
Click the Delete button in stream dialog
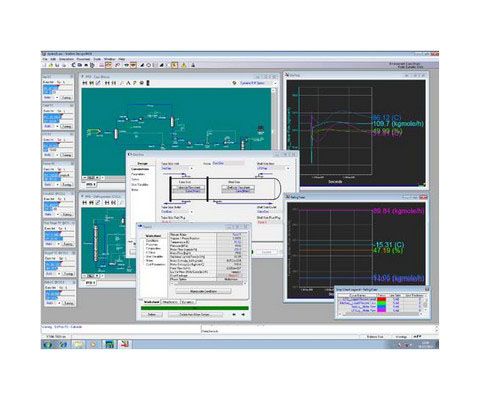tap(152, 315)
